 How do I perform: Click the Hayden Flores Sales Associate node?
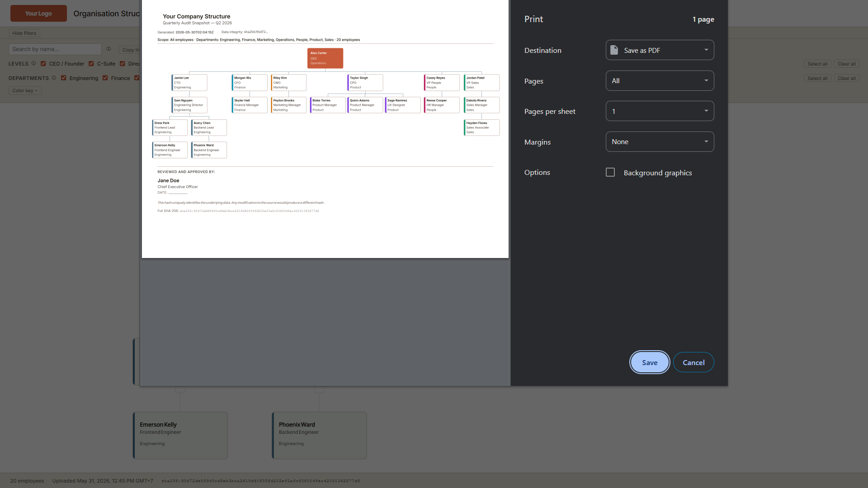pos(481,127)
